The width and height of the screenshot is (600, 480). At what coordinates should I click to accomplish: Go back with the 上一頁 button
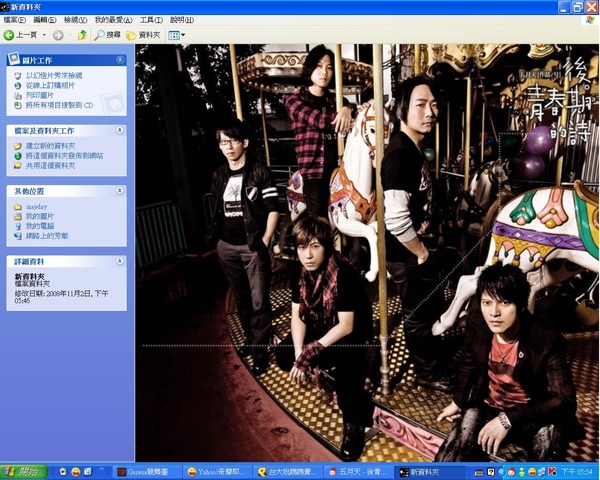click(21, 35)
